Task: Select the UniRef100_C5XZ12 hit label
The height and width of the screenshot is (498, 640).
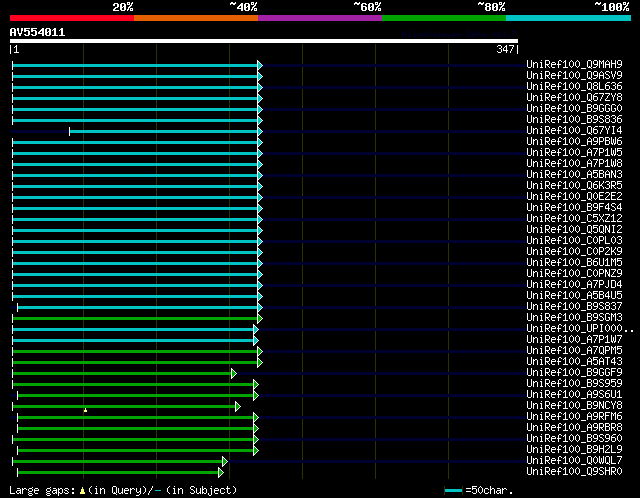Action: [574, 218]
